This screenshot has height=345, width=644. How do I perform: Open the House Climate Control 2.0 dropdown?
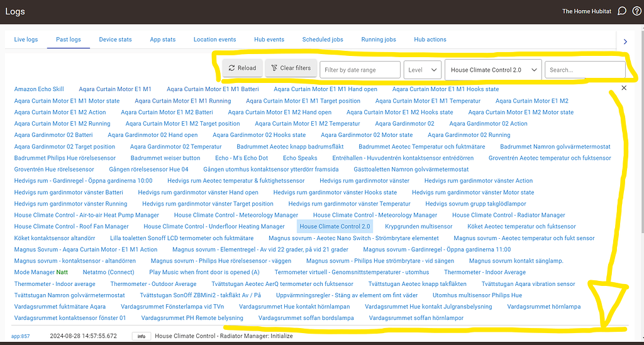pos(493,70)
